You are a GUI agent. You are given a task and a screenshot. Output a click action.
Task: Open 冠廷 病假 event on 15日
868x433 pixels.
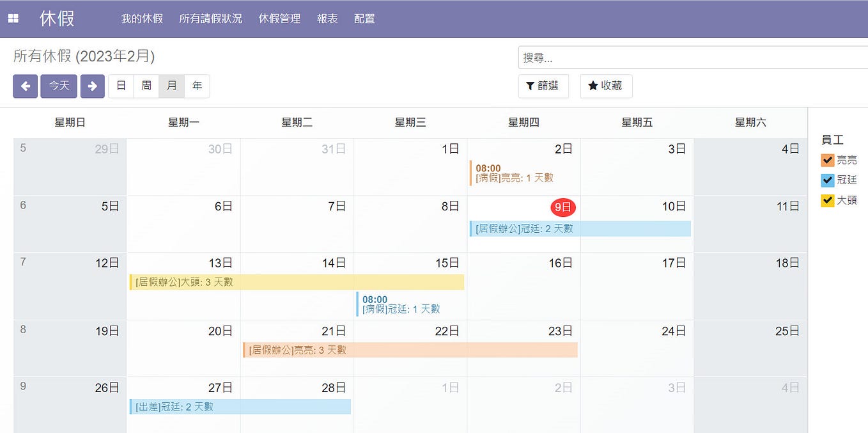point(410,304)
